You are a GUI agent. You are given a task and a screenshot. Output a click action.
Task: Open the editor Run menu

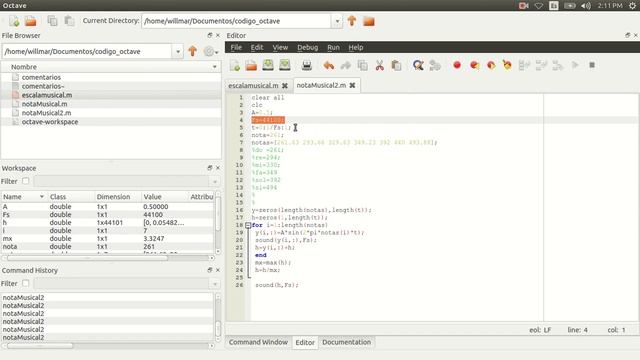[333, 47]
